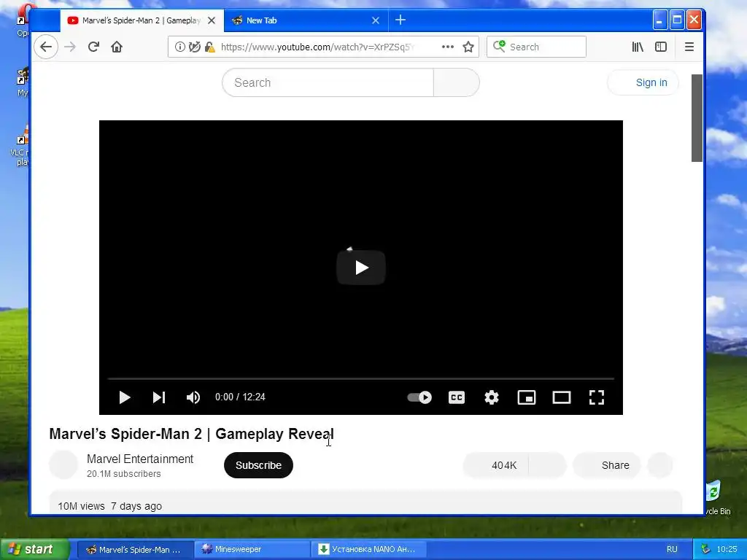This screenshot has width=747, height=560.
Task: Switch to theater mode
Action: point(561,397)
